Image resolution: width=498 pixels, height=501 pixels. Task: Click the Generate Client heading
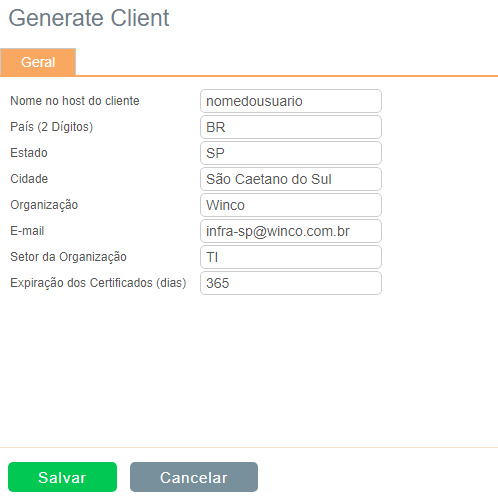[89, 18]
